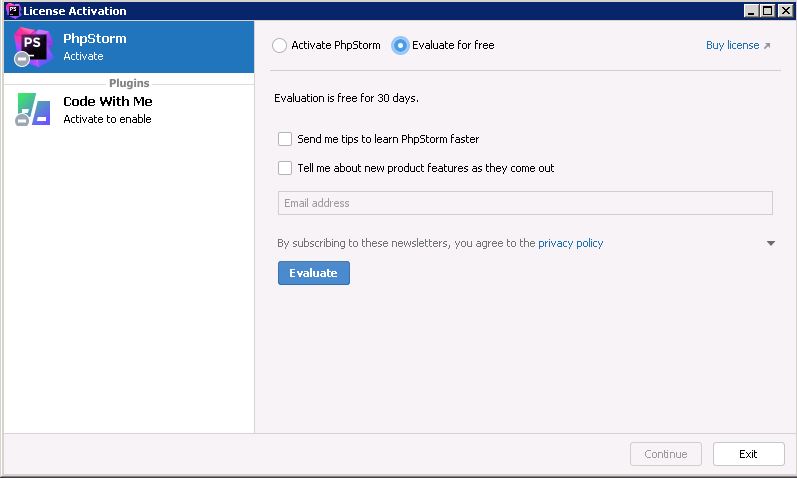Click the PS icon in the title bar

tap(12, 10)
